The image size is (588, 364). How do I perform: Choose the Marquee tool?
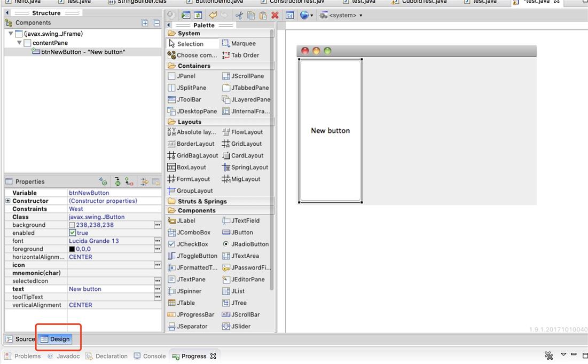(239, 43)
